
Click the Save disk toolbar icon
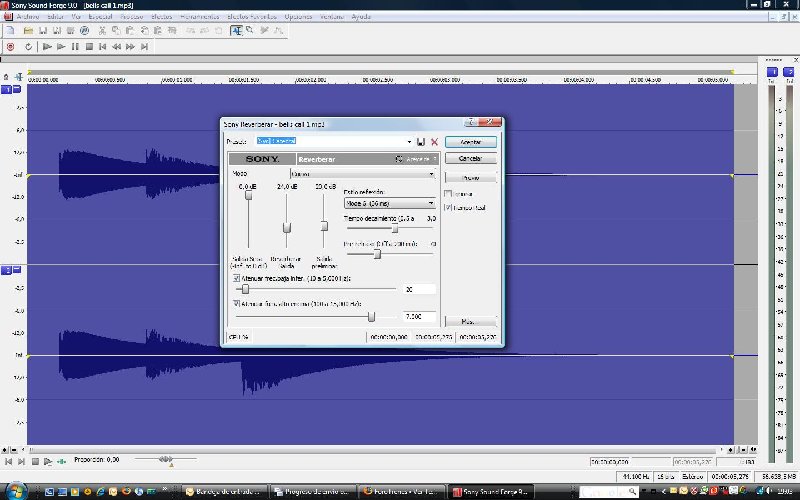pos(43,31)
